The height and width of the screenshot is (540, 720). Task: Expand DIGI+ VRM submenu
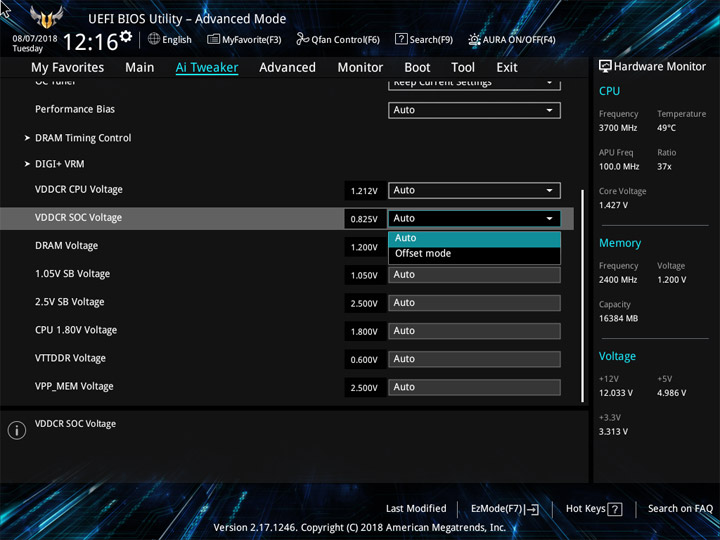coord(59,164)
